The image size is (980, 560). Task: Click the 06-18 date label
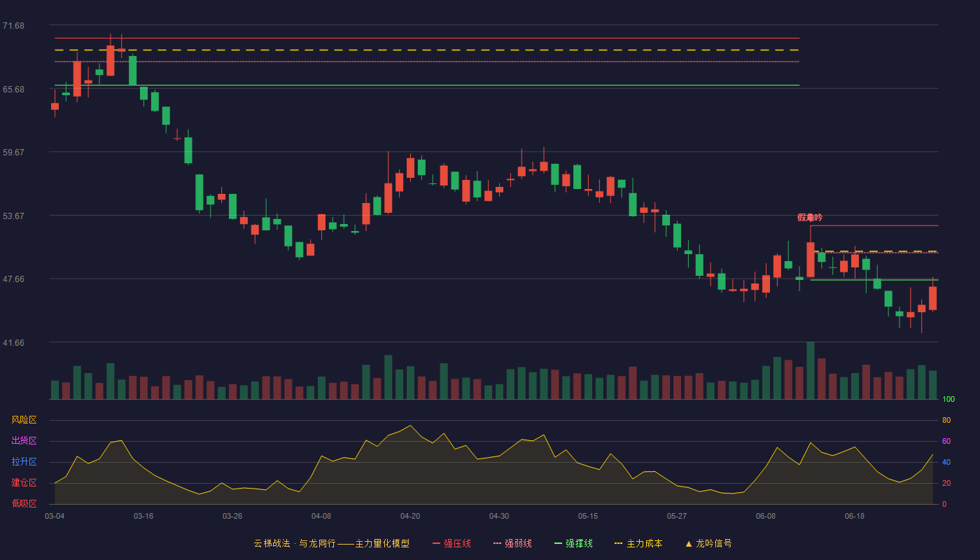pos(855,516)
